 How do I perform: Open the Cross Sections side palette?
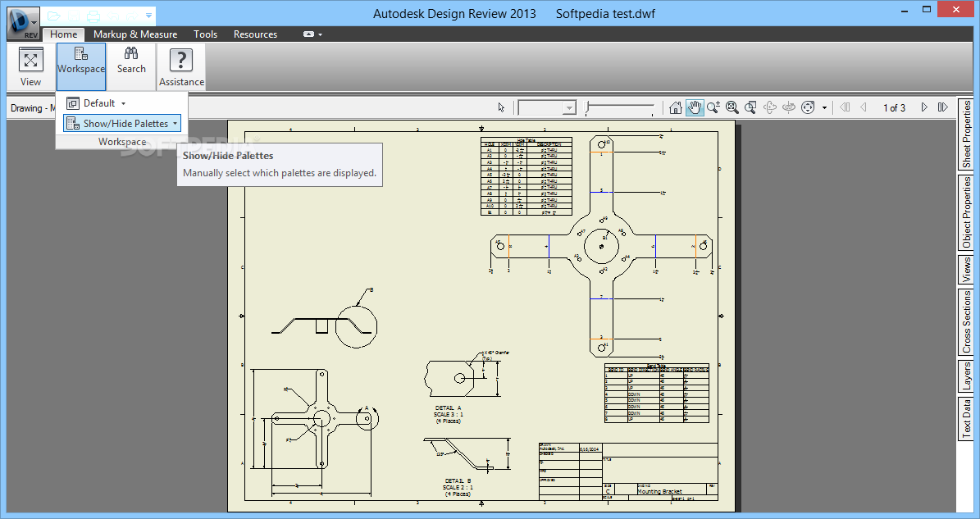pos(966,322)
